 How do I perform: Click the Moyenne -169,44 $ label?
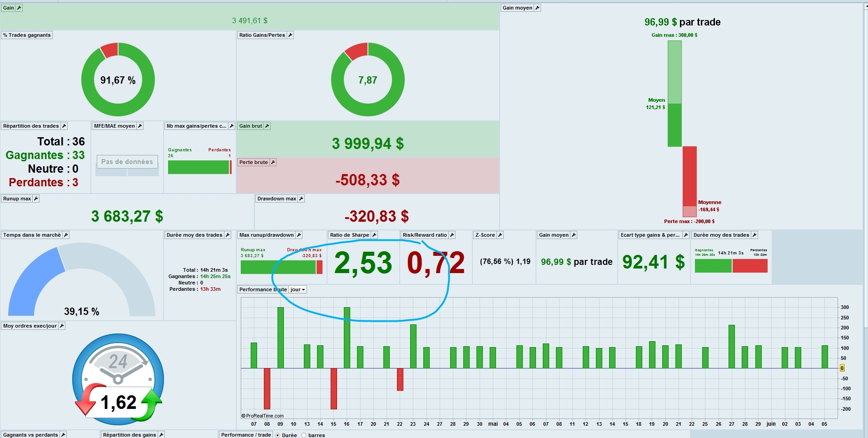709,206
